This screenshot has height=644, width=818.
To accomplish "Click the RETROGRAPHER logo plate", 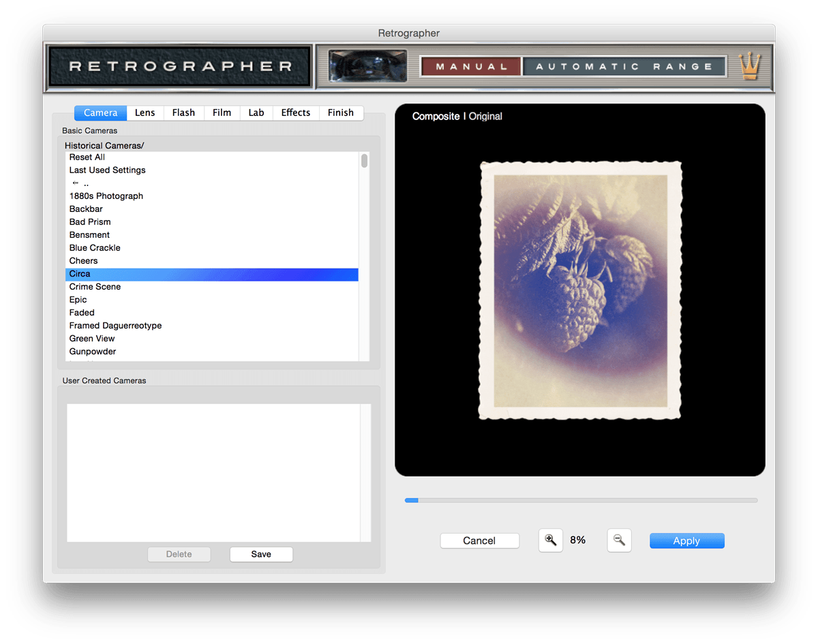I will point(180,67).
